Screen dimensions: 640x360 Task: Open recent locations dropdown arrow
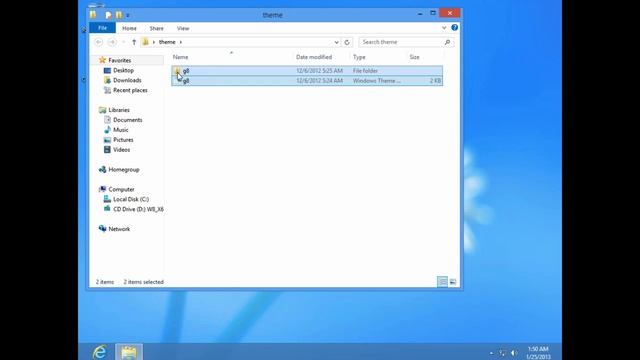(123, 42)
